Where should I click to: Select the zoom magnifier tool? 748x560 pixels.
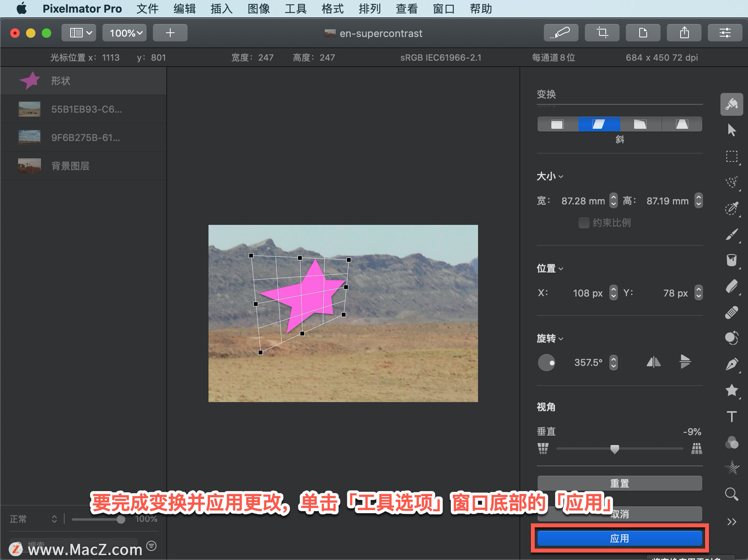[x=732, y=494]
